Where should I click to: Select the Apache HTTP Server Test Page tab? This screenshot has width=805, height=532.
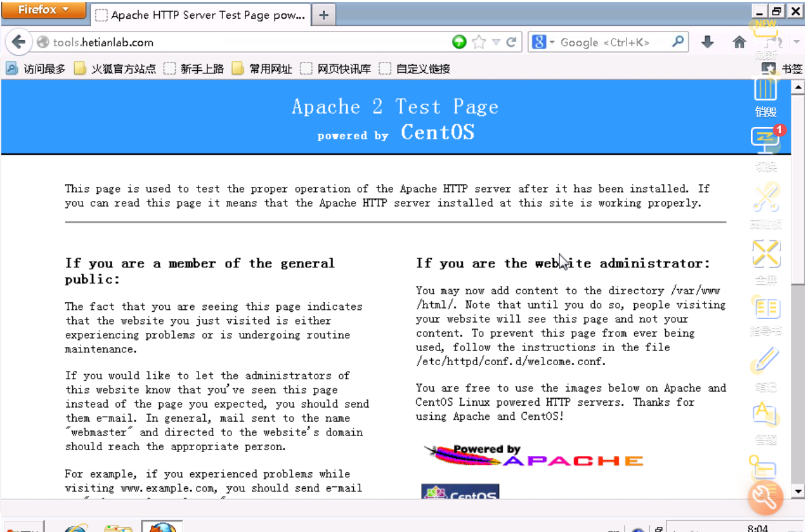point(200,15)
